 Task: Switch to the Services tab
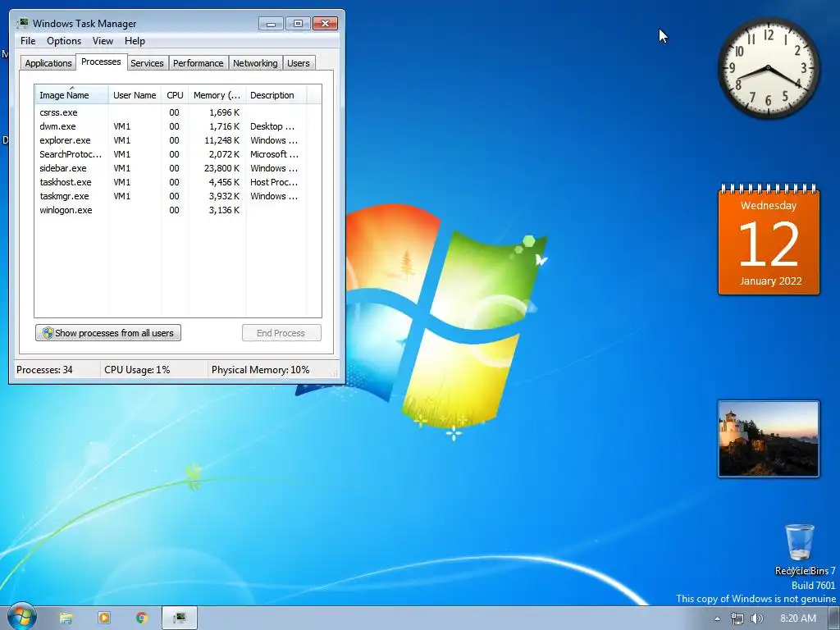tap(148, 62)
